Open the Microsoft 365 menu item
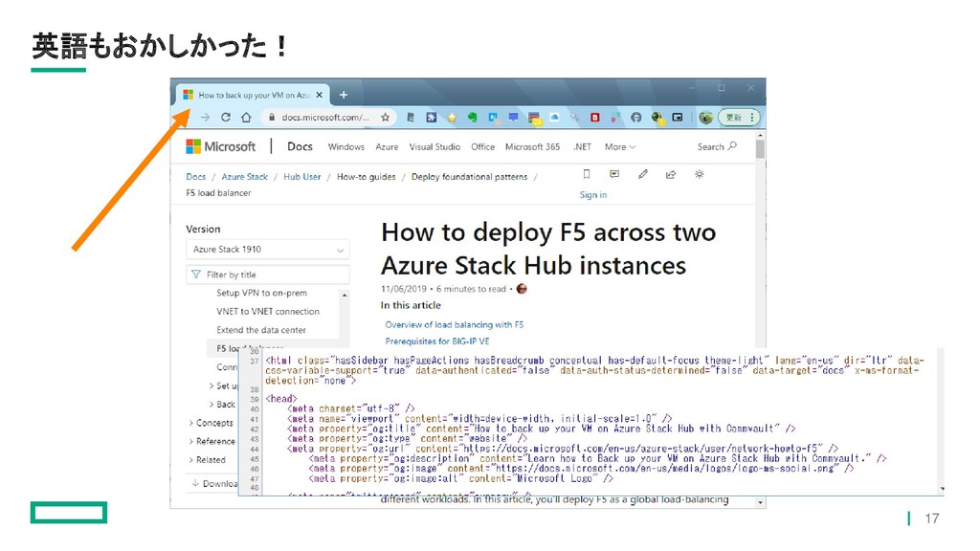This screenshot has width=980, height=551. pos(532,146)
